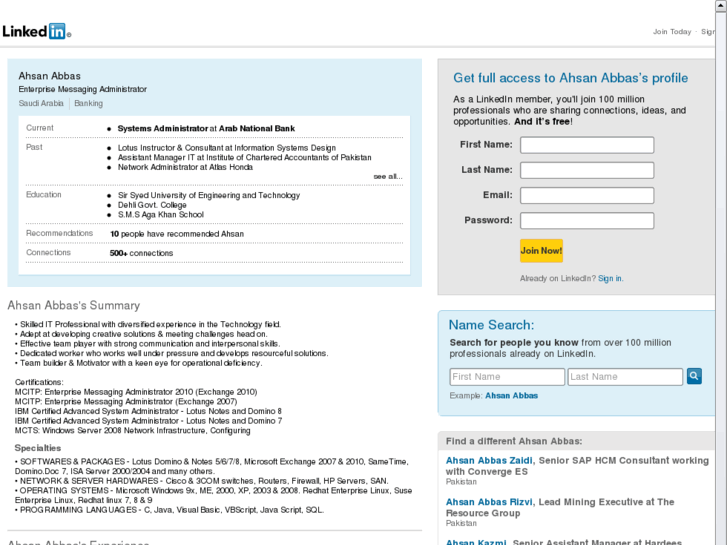The image size is (727, 545).
Task: Open Ahsan Abbas Zaidi profile link
Action: (x=489, y=461)
